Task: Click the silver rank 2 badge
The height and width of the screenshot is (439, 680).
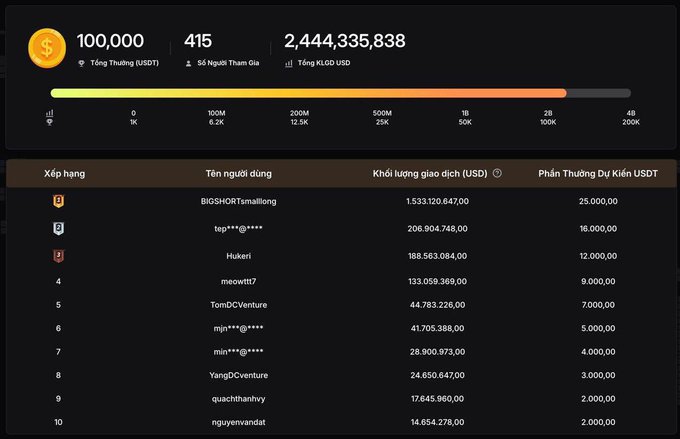Action: pyautogui.click(x=59, y=229)
